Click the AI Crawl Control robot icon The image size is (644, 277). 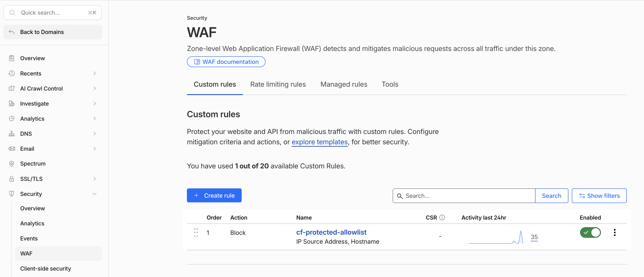click(12, 88)
